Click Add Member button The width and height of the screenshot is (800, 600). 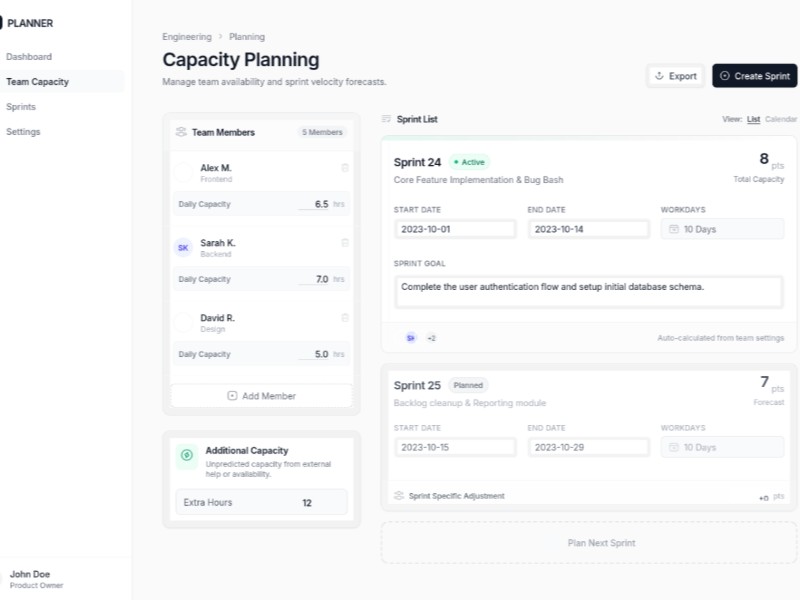coord(261,396)
